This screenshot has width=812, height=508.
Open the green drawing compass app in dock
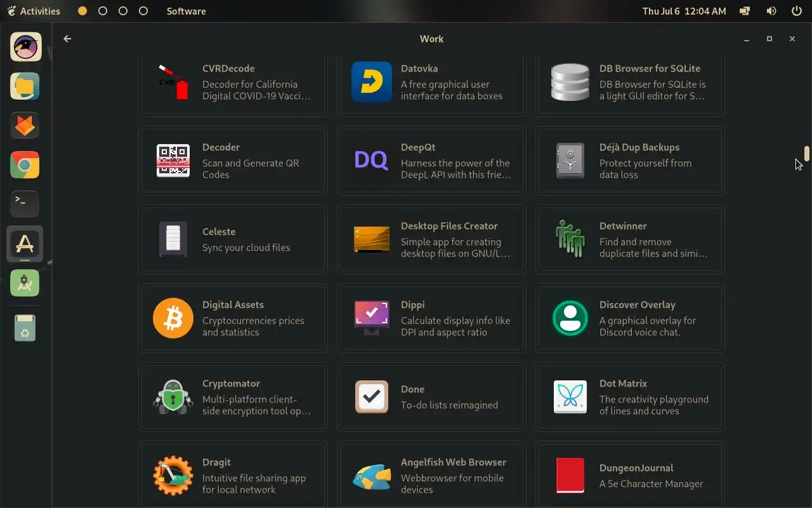point(25,283)
